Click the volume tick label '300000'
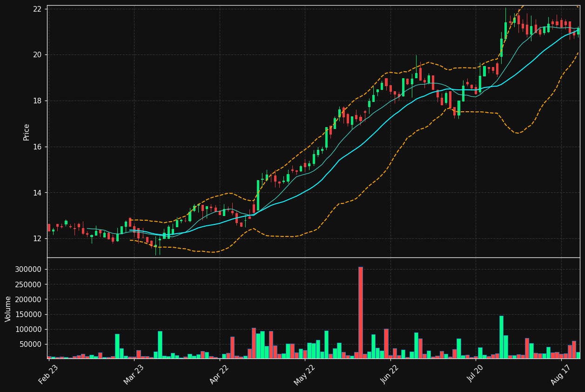This screenshot has width=585, height=392. [x=29, y=270]
